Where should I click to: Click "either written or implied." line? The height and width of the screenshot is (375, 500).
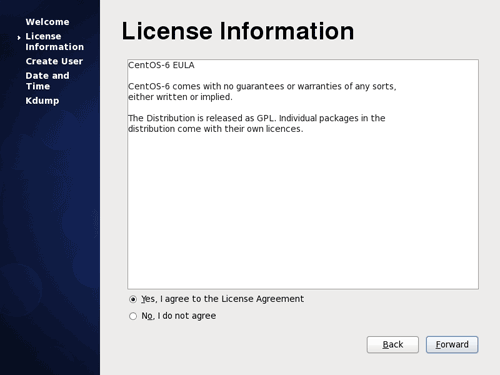click(180, 97)
